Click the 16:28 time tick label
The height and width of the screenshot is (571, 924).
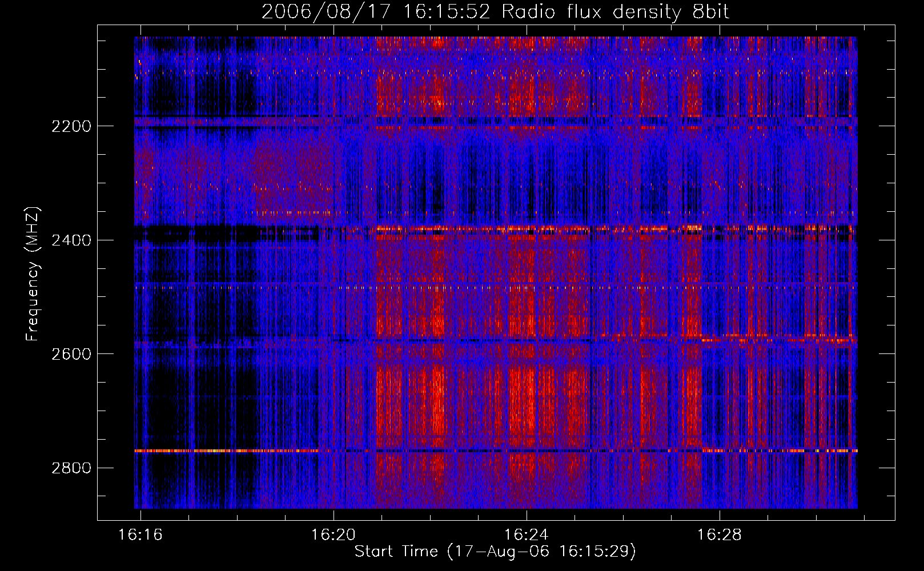pos(719,534)
